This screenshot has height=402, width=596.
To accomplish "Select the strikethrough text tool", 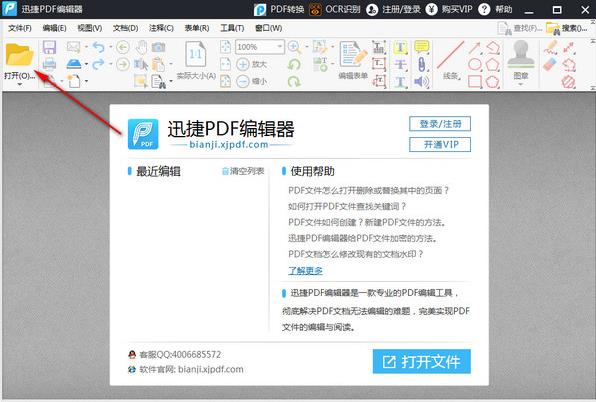I will 400,64.
